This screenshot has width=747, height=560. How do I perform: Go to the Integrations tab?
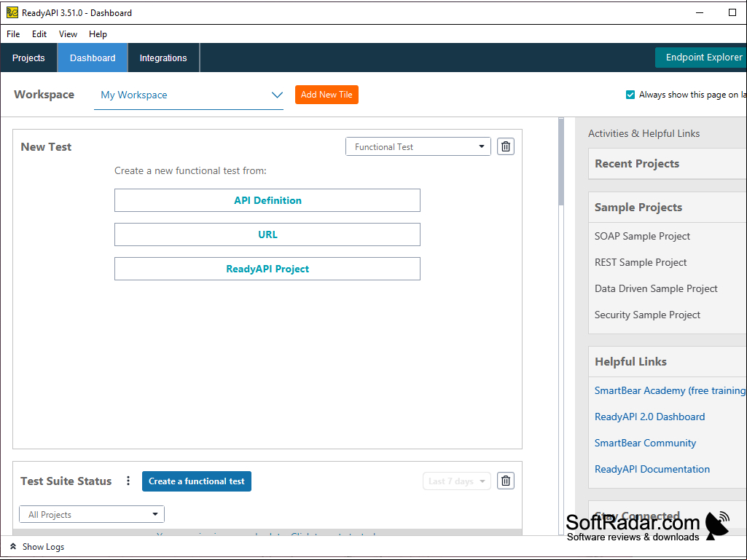point(163,58)
